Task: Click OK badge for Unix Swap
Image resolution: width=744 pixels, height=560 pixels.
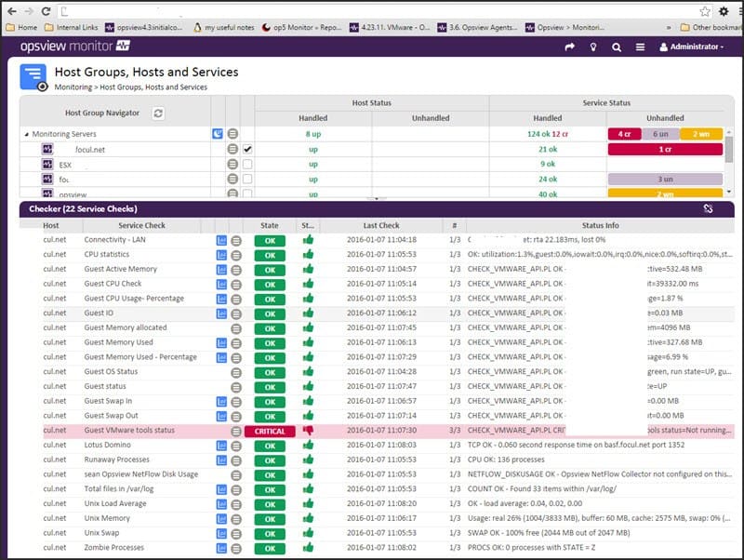Action: (270, 534)
